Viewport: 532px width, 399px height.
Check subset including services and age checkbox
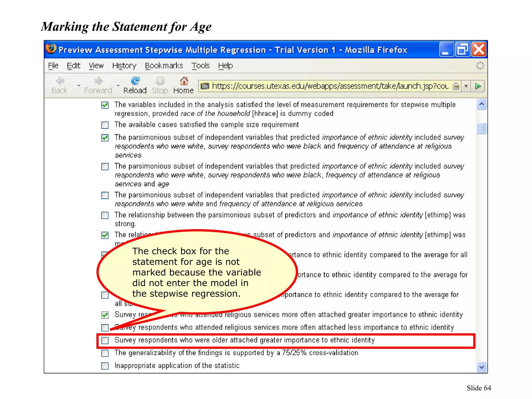[105, 167]
